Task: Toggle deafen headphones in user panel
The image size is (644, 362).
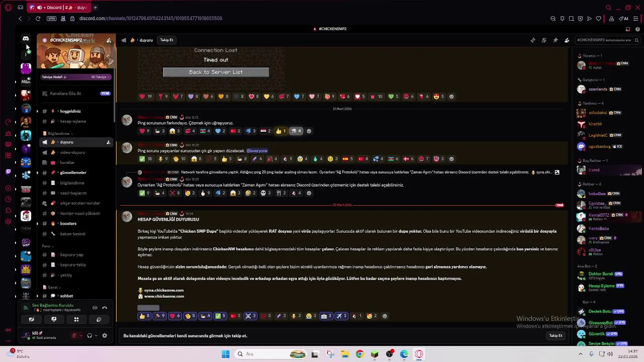Action: [90, 335]
